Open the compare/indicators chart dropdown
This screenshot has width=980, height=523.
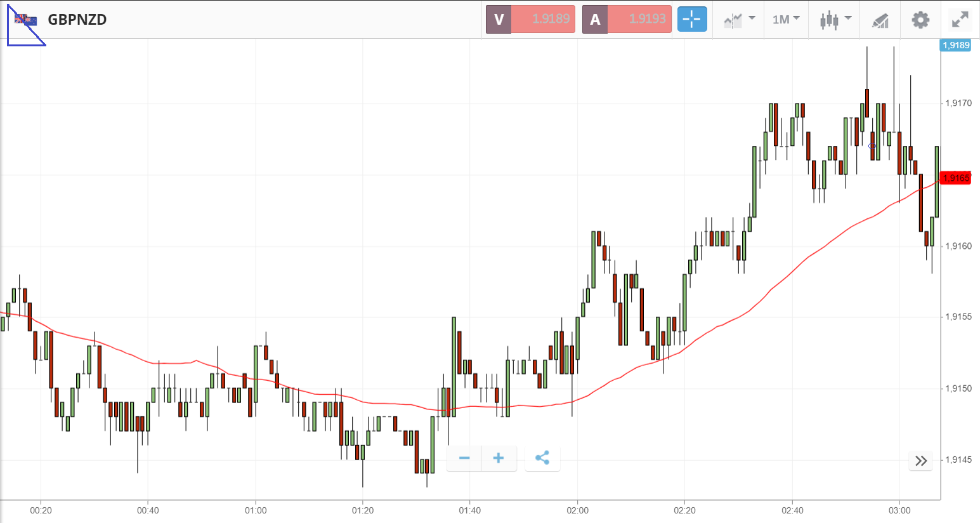click(739, 20)
